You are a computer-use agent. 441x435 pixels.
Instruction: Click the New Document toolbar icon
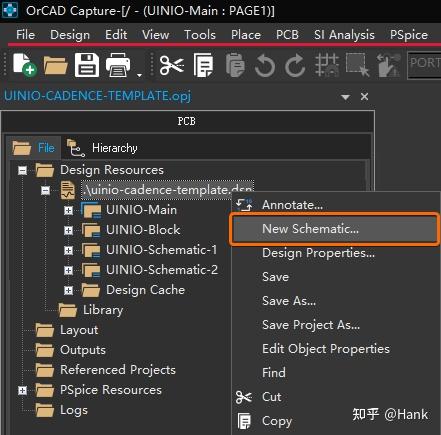pyautogui.click(x=24, y=65)
